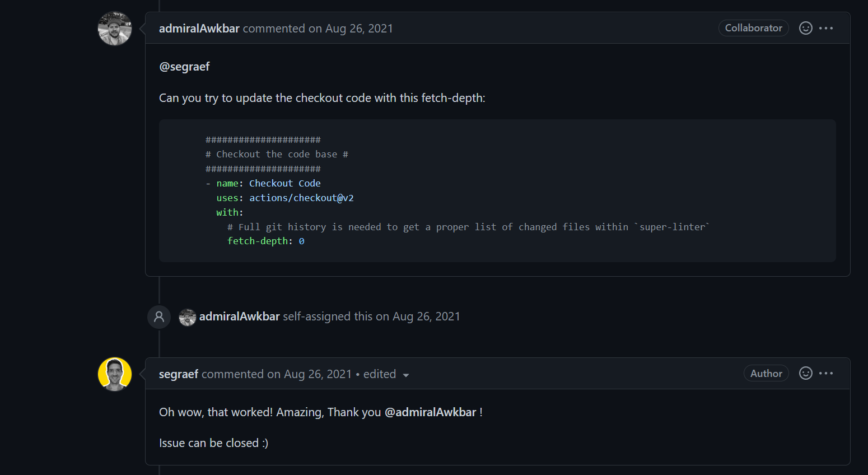This screenshot has height=475, width=868.
Task: Click the actions/checkout@v2 text in the code block
Action: click(301, 197)
